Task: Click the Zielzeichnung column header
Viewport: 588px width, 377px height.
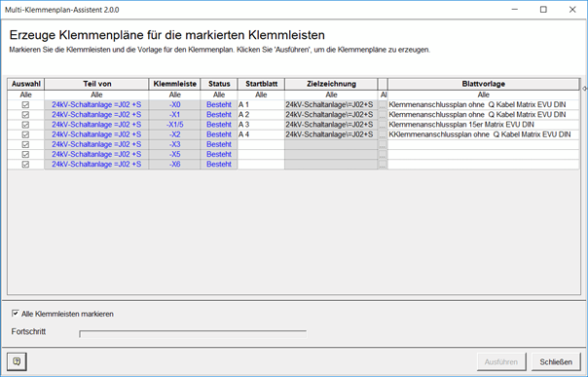Action: point(331,84)
